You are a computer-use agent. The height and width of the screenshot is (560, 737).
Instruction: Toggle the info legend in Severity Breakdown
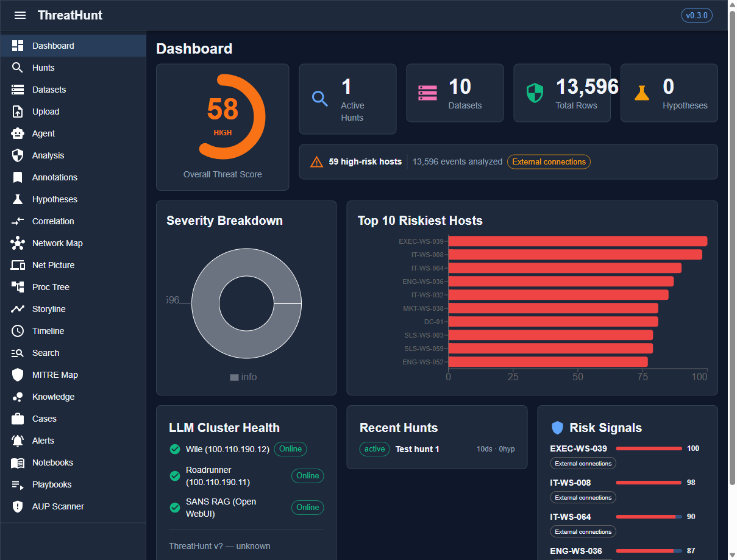(243, 377)
